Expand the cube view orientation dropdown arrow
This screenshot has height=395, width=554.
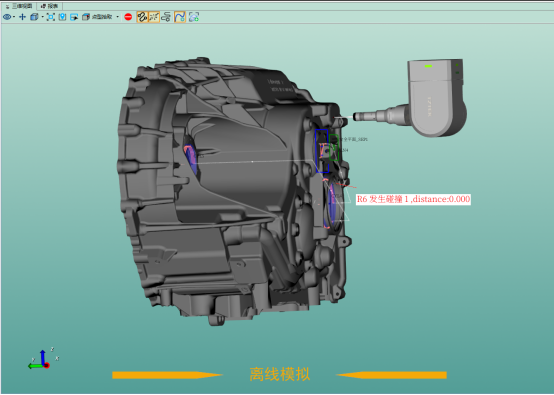[x=42, y=17]
